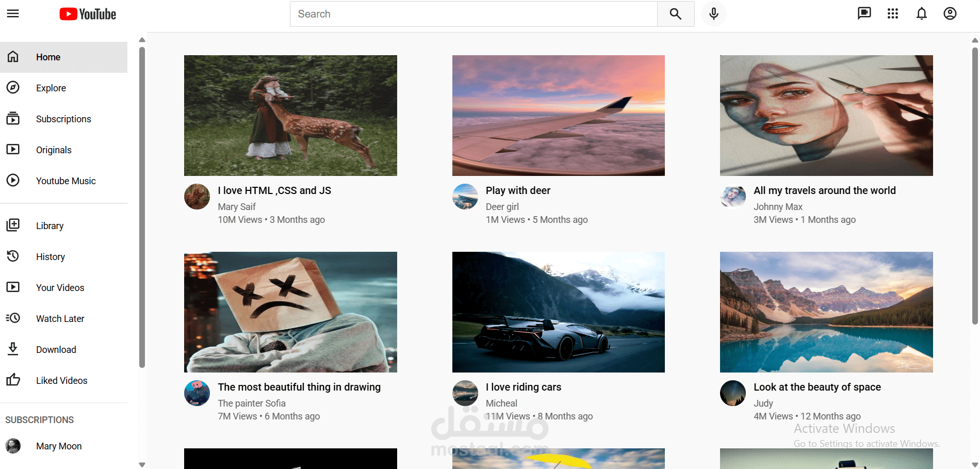The image size is (980, 469).
Task: Open Subscriptions in the sidebar
Action: click(x=63, y=119)
